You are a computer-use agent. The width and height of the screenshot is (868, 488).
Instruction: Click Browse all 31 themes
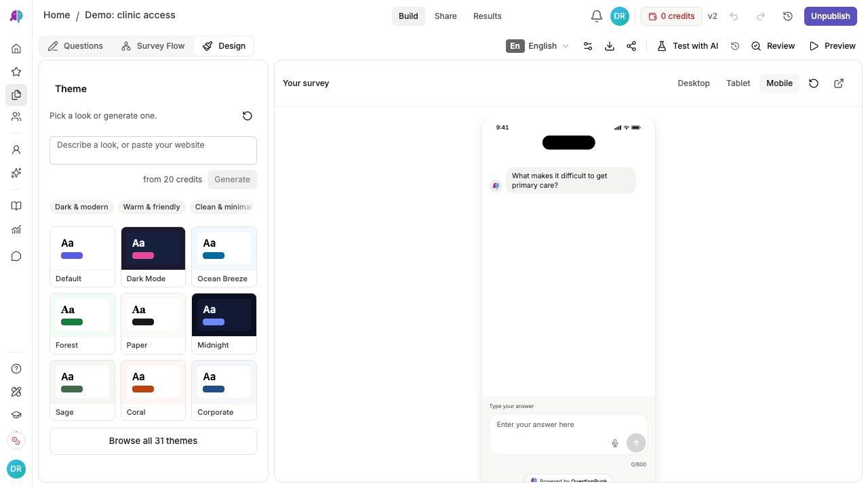pos(153,441)
